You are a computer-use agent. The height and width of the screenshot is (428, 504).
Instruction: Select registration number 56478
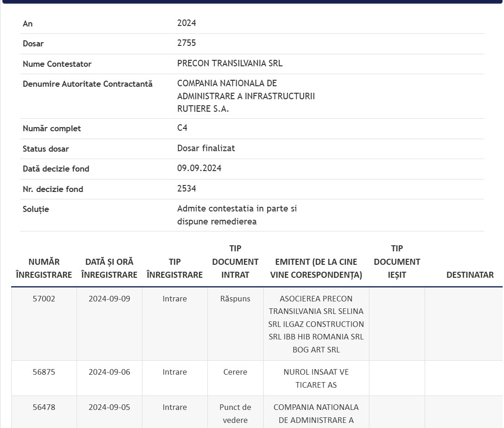44,407
